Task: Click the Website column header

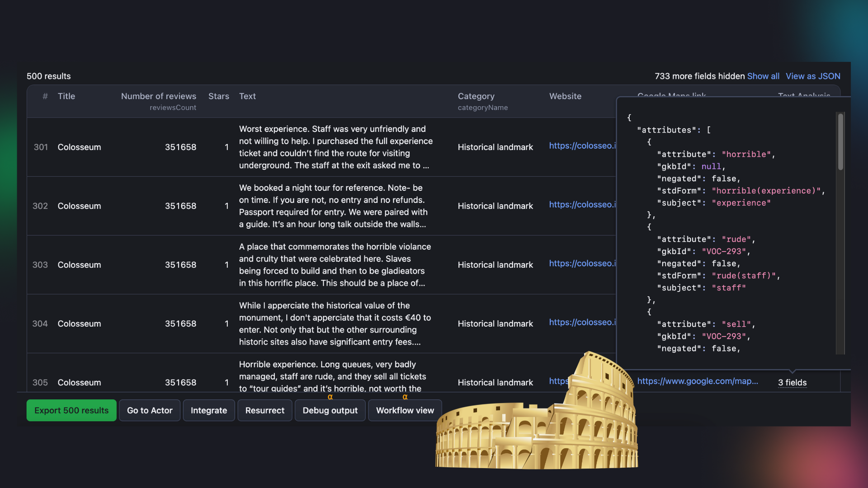Action: tap(565, 96)
